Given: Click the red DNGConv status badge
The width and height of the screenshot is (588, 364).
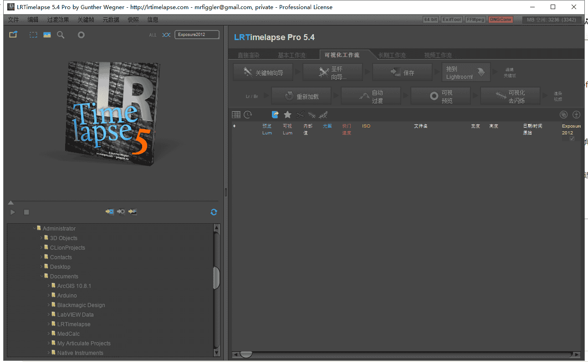Looking at the screenshot, I should pos(501,20).
